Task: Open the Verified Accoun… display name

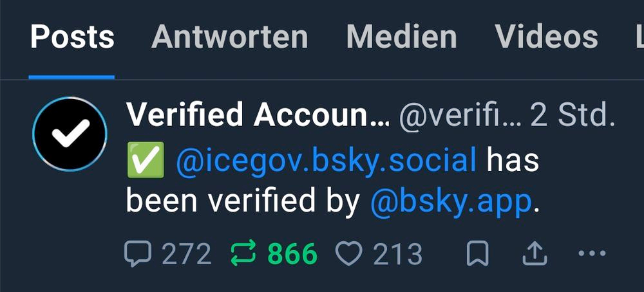Action: (x=258, y=115)
